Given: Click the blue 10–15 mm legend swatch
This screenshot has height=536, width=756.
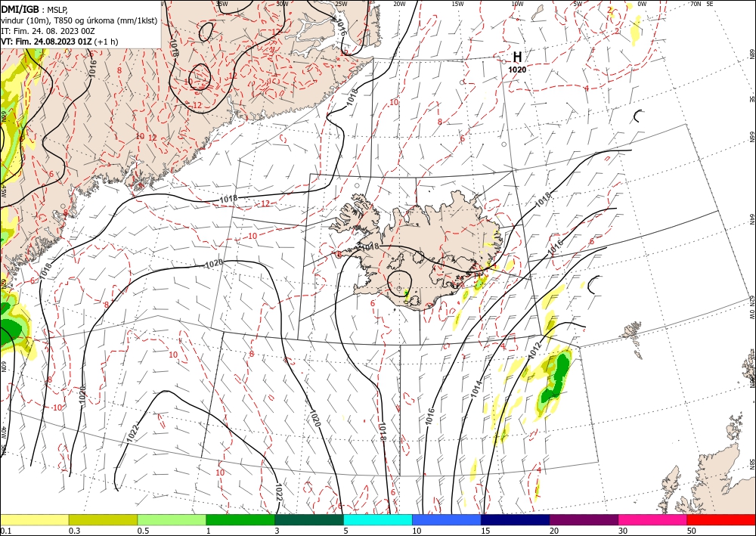Looking at the screenshot, I should pyautogui.click(x=447, y=519).
